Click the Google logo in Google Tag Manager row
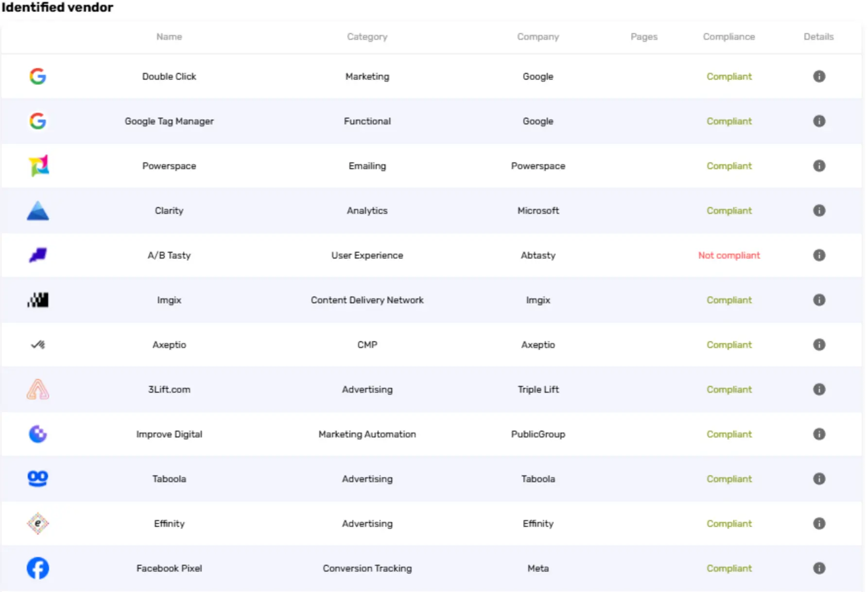 tap(37, 121)
